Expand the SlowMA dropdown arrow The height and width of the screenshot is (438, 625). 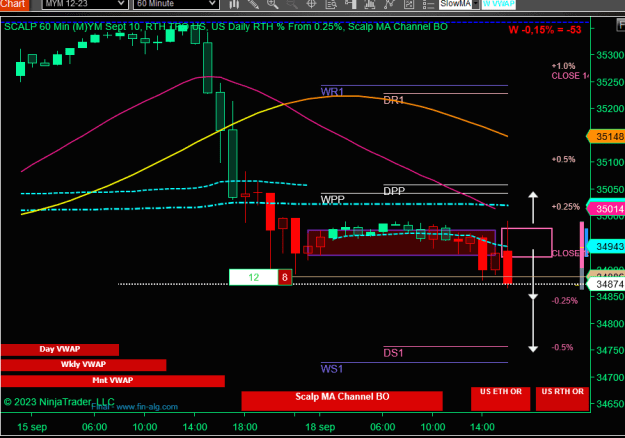[475, 4]
